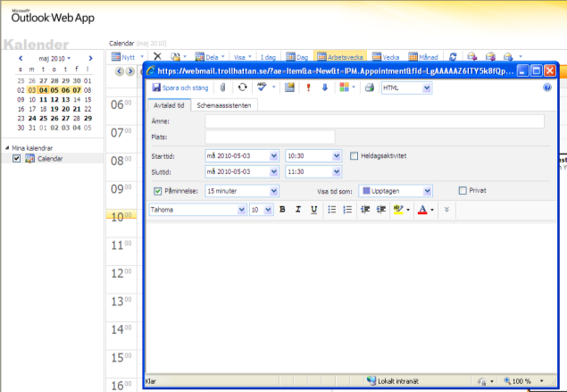
Task: Toggle italic formatting
Action: click(x=298, y=209)
